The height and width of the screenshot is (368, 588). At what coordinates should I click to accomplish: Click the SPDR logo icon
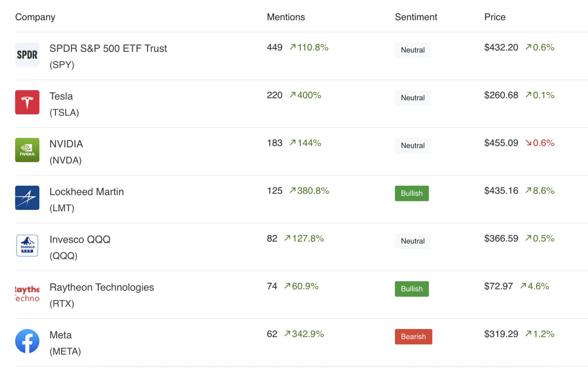pos(27,55)
